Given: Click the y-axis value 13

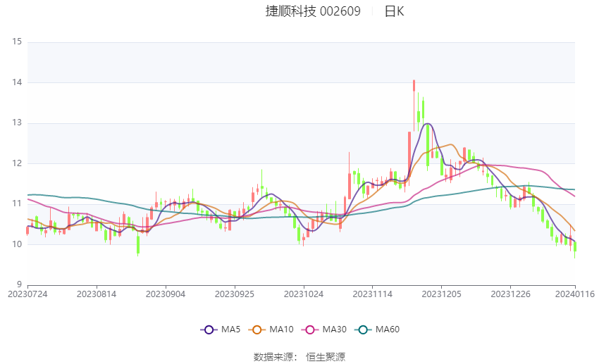Looking at the screenshot, I should (x=17, y=123).
